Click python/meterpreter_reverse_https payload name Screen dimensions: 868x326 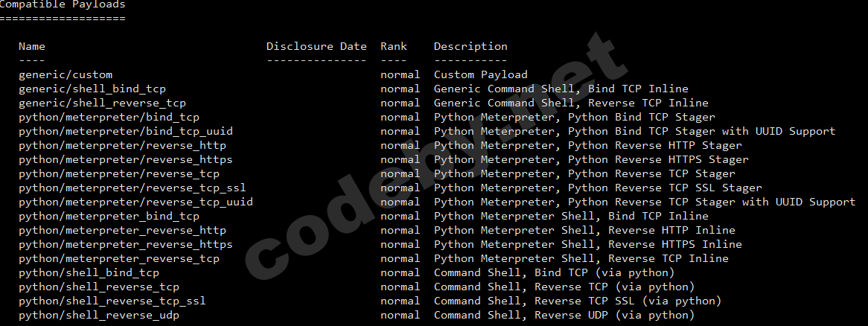pyautogui.click(x=126, y=244)
